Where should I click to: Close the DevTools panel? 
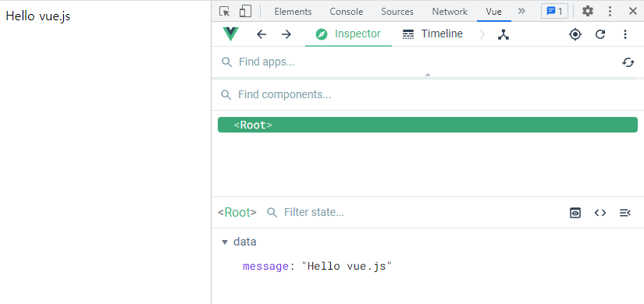(x=633, y=11)
